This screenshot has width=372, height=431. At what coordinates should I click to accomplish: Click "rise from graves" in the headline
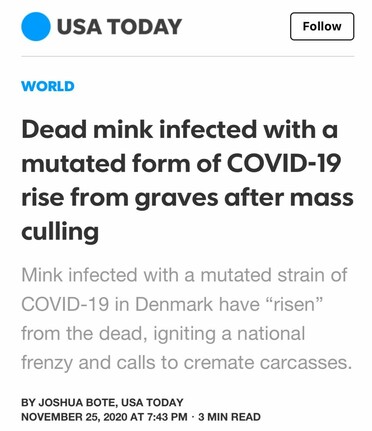[120, 198]
